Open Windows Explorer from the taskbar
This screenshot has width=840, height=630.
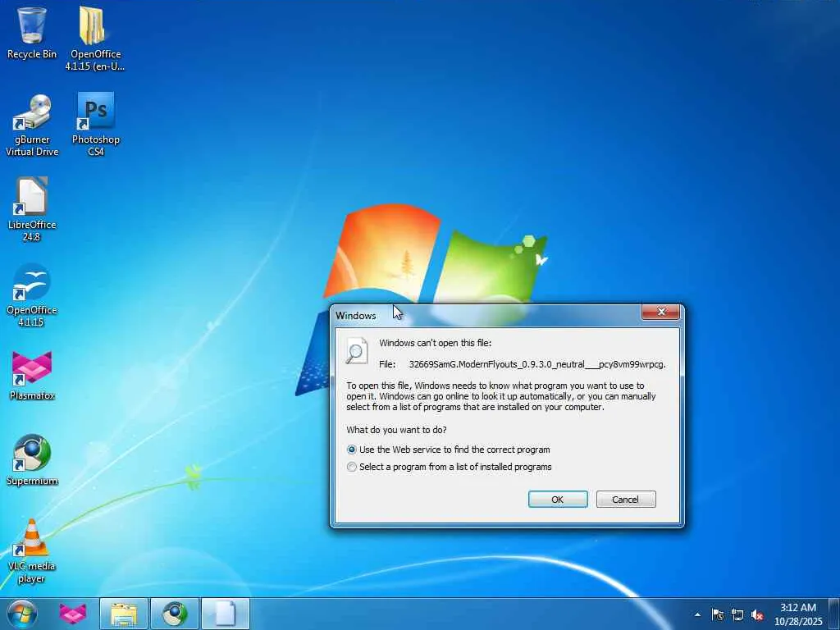(124, 614)
